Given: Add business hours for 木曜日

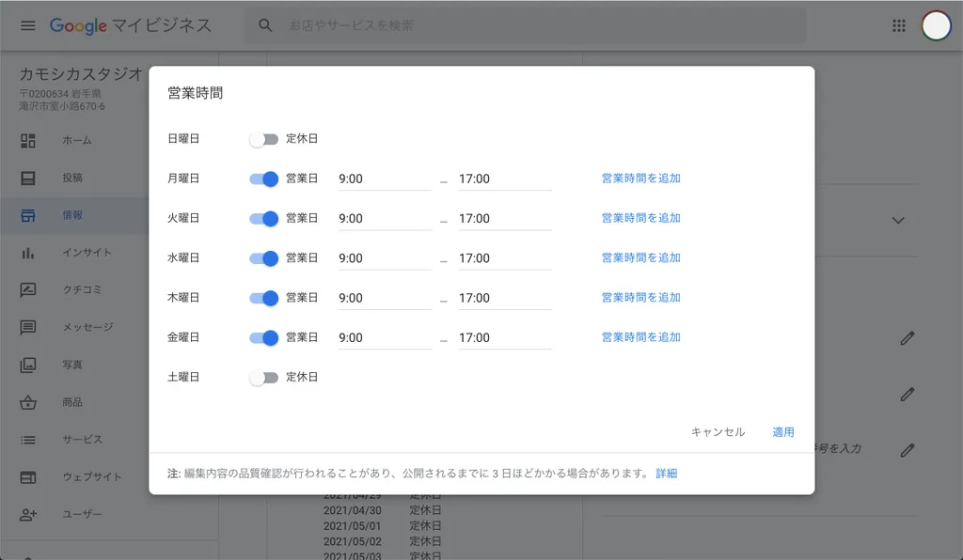Looking at the screenshot, I should (640, 298).
